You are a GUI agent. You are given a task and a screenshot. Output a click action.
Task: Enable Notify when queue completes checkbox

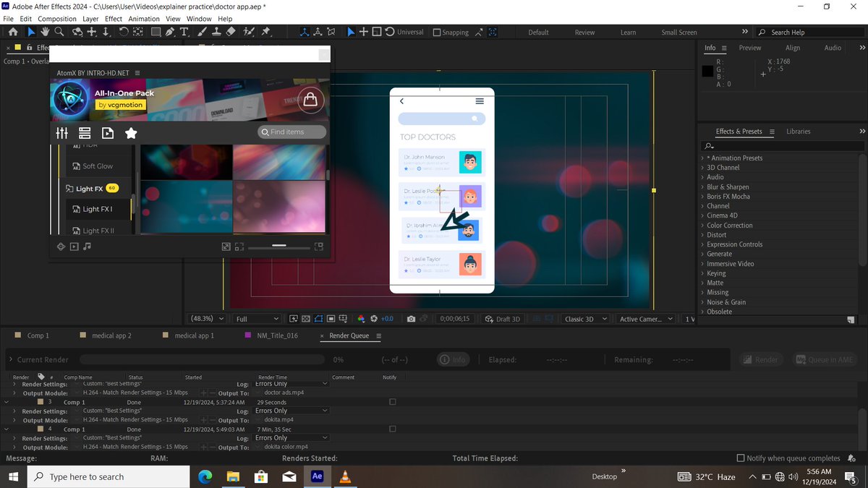740,458
